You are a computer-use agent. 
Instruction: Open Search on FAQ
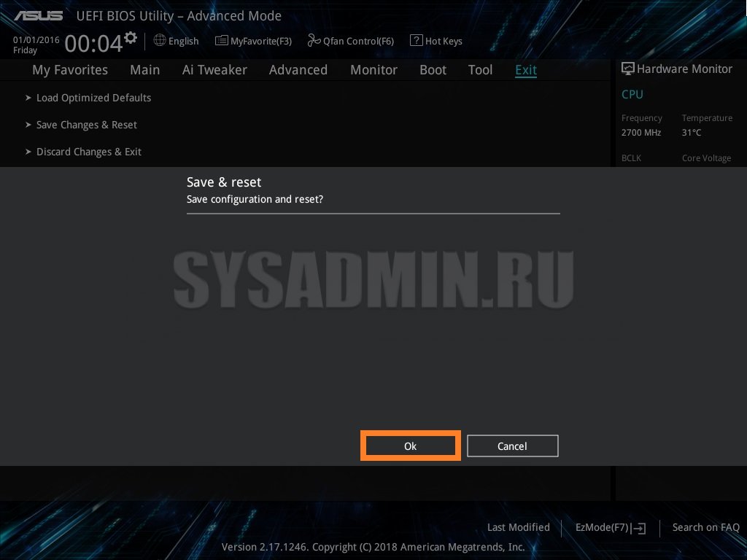pyautogui.click(x=705, y=527)
